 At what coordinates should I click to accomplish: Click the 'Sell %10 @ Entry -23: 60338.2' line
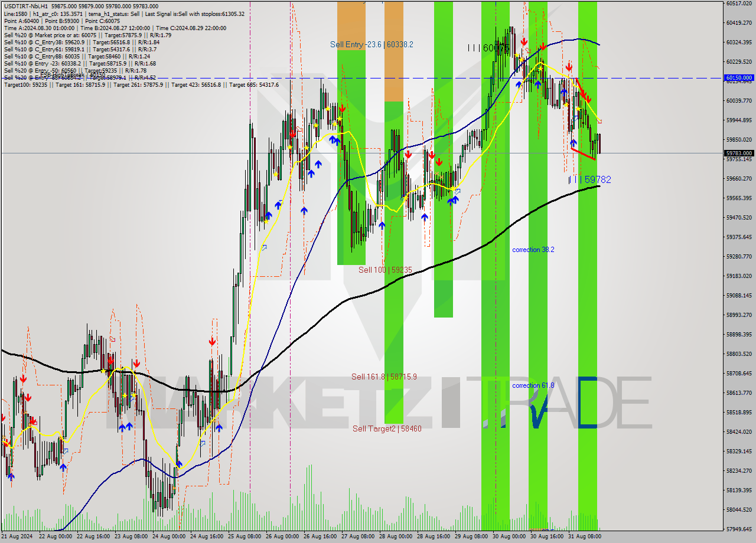point(80,63)
